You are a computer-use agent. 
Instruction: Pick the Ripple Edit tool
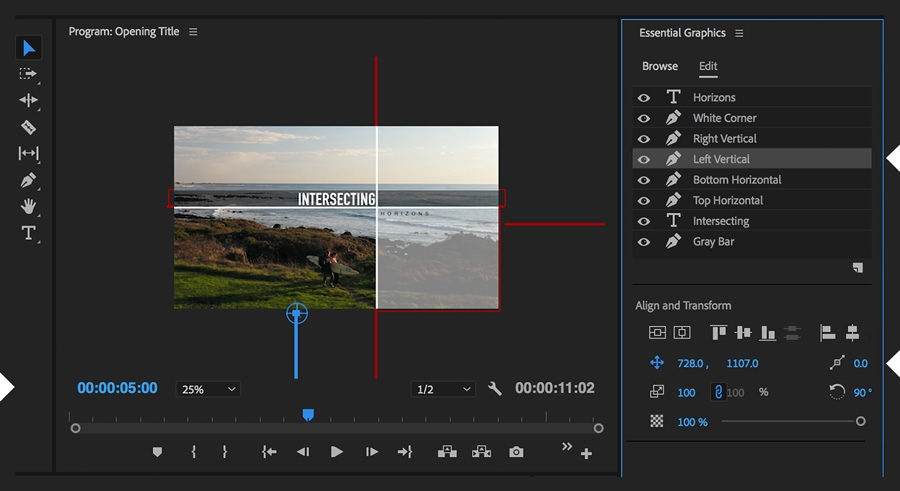click(29, 100)
